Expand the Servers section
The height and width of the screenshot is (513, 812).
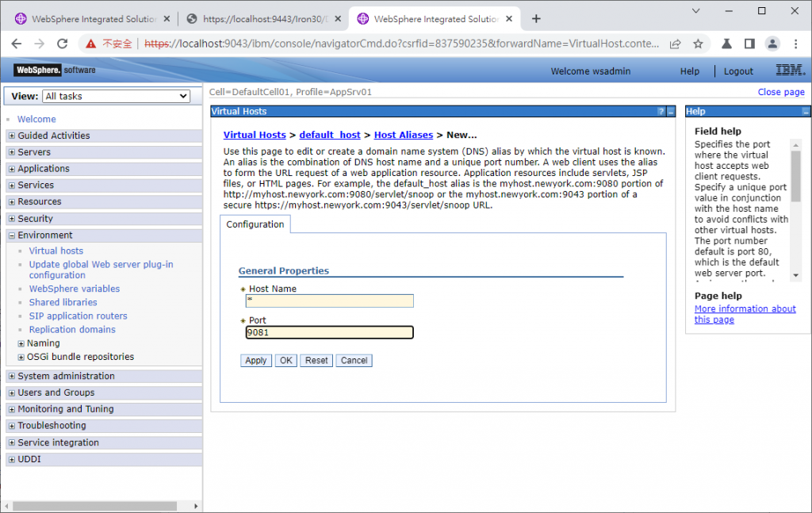tap(12, 152)
